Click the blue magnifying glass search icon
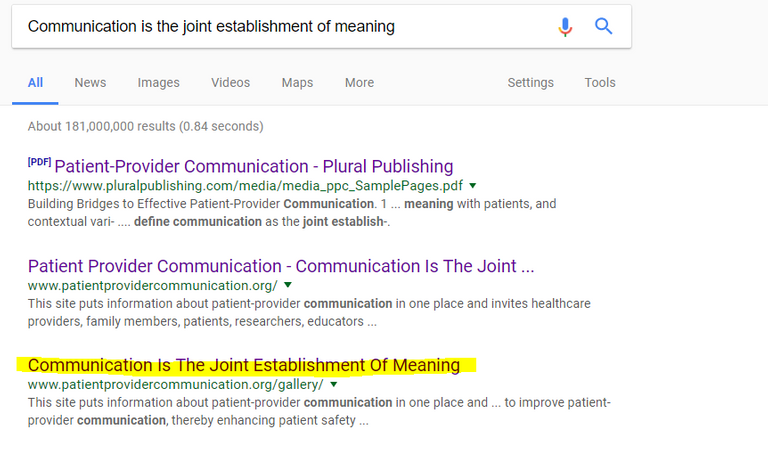 coord(603,26)
